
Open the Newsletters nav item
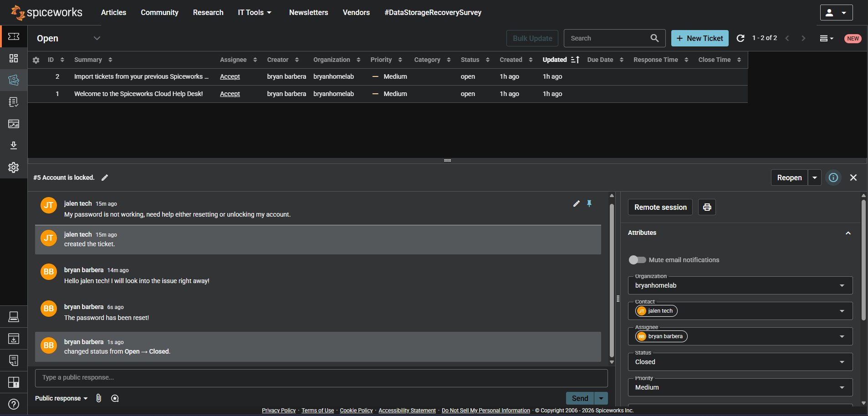[x=309, y=12]
